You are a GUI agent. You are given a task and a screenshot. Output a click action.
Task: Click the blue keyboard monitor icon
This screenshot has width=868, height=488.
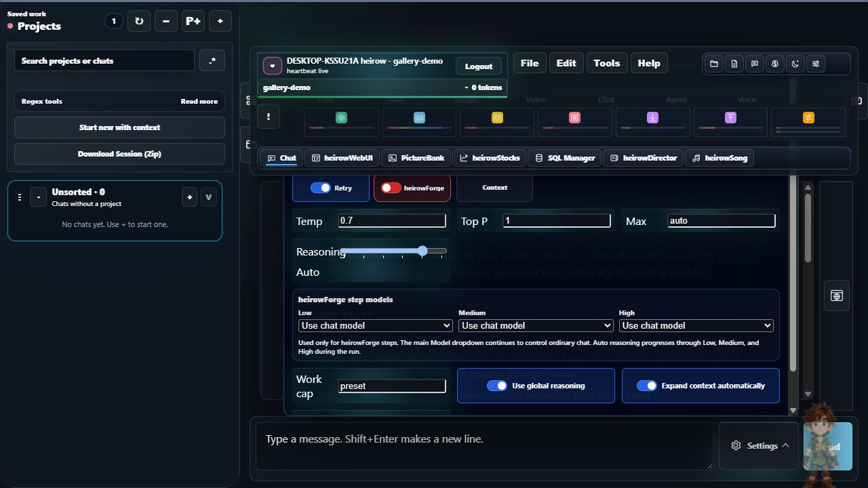point(419,117)
